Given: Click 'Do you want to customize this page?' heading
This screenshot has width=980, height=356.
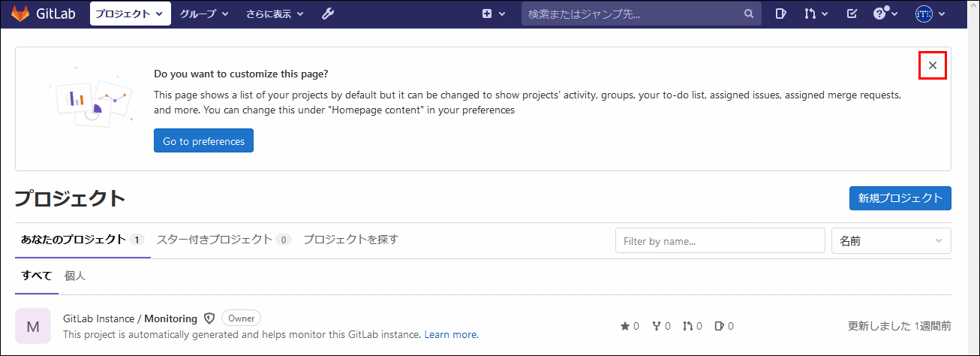Looking at the screenshot, I should tap(241, 74).
